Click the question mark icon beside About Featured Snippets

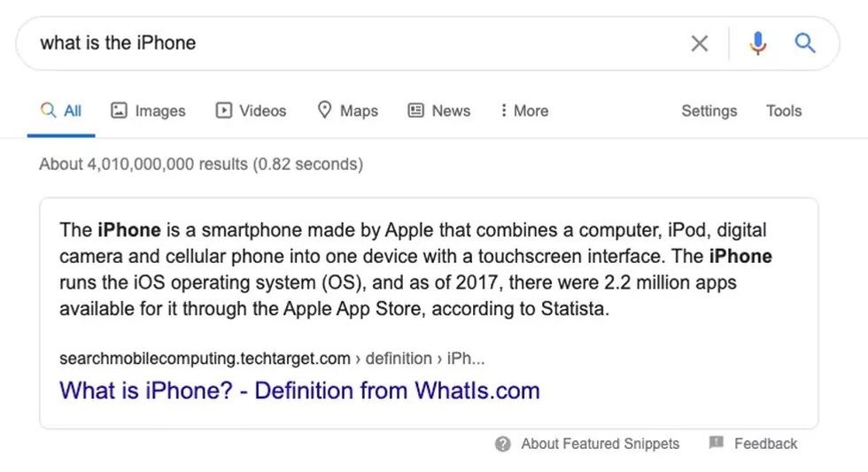pyautogui.click(x=503, y=445)
